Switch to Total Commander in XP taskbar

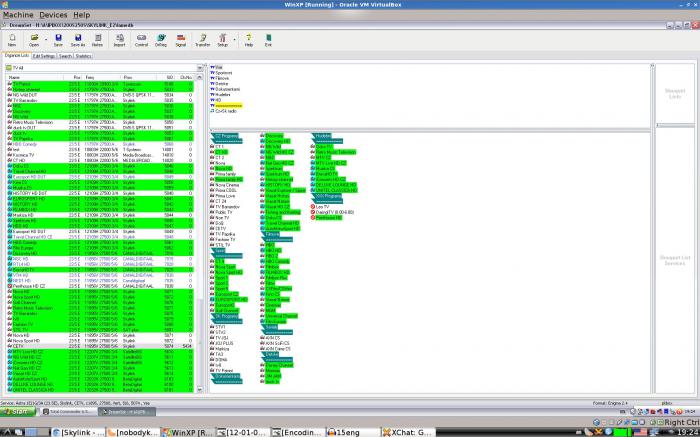click(x=67, y=412)
